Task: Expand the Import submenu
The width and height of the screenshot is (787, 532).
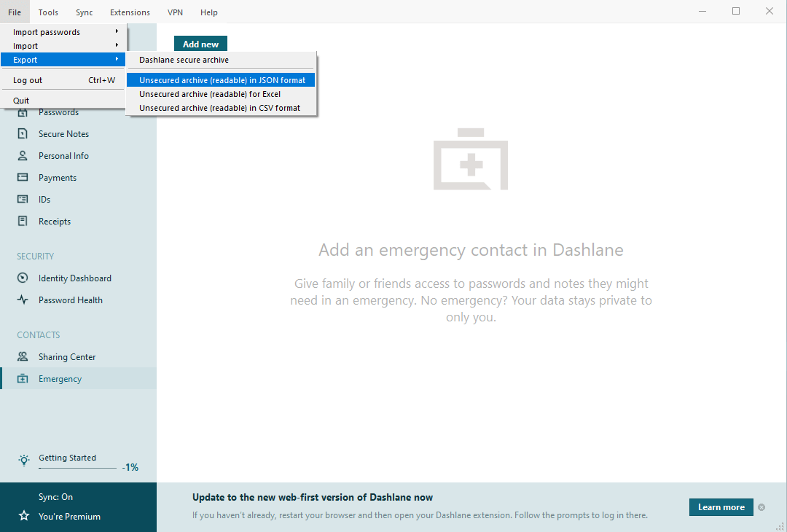Action: tap(63, 46)
